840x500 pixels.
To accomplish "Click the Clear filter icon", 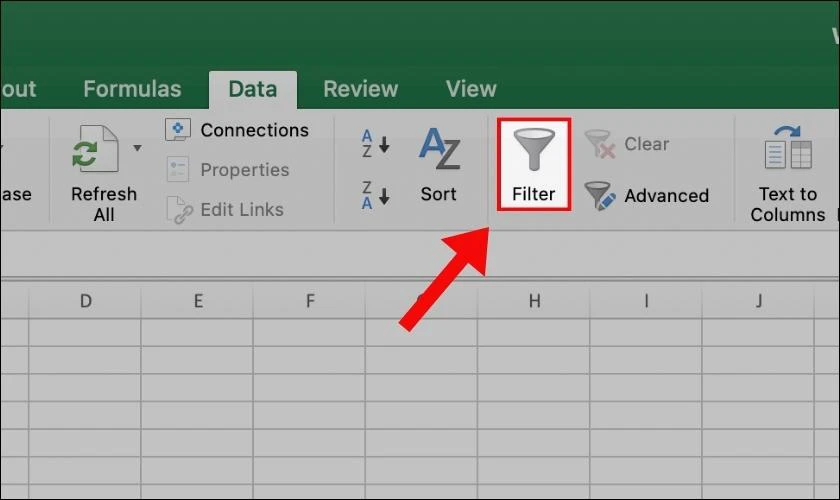I will click(x=600, y=144).
